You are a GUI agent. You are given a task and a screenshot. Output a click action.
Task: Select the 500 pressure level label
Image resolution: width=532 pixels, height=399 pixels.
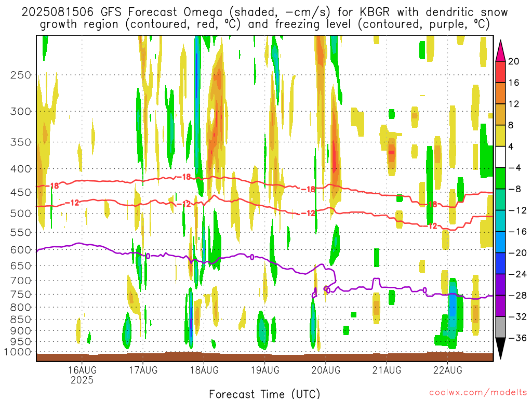[21, 214]
